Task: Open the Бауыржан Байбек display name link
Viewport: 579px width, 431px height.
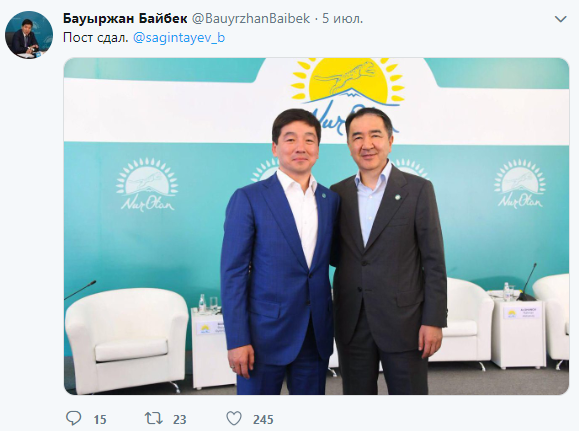Action: [125, 18]
